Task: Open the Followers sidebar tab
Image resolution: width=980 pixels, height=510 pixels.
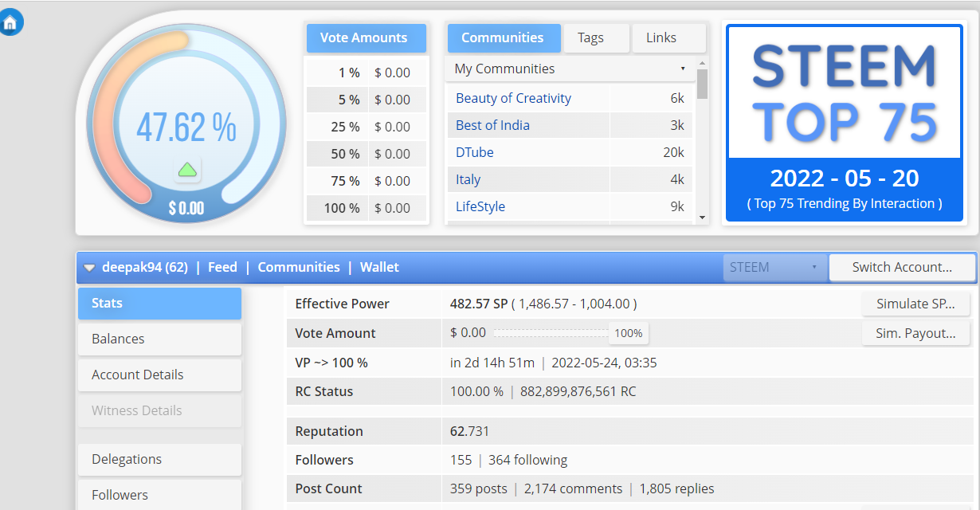Action: pos(159,495)
